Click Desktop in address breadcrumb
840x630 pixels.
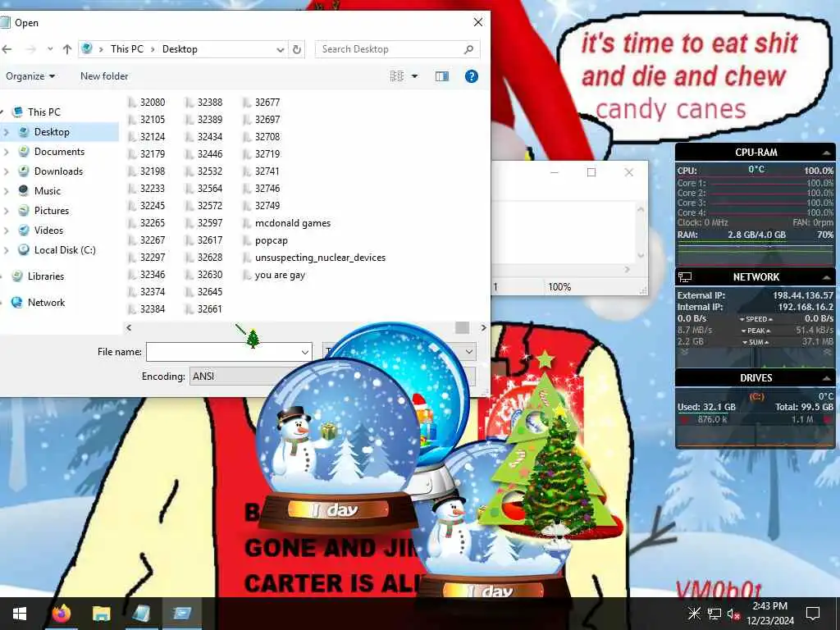click(x=180, y=49)
